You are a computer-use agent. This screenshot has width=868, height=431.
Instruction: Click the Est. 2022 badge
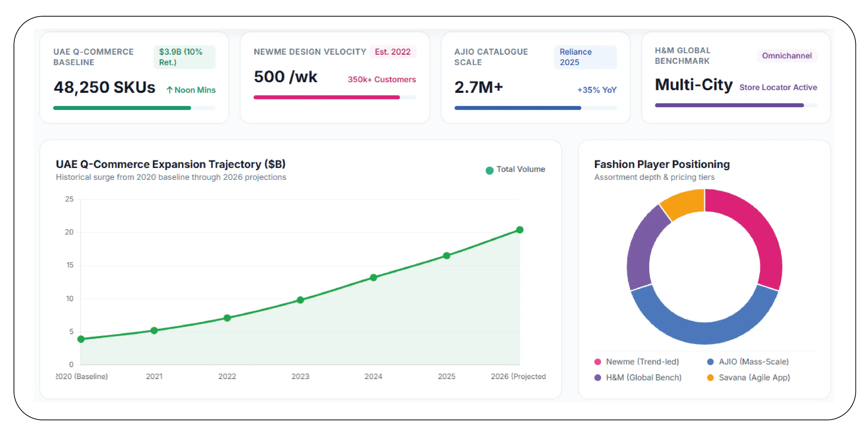(393, 52)
